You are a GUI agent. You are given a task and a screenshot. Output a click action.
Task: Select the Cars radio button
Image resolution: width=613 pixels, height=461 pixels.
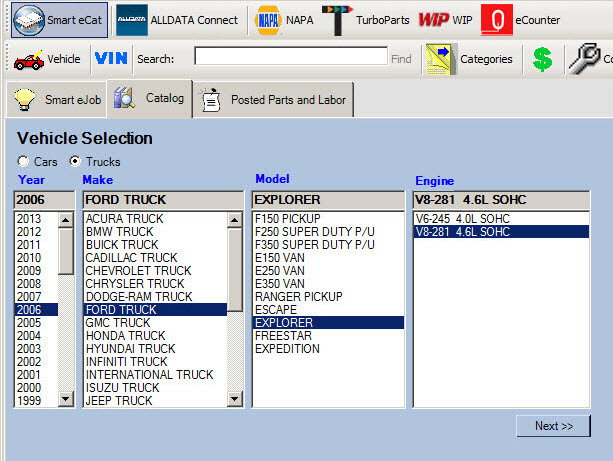coord(23,161)
